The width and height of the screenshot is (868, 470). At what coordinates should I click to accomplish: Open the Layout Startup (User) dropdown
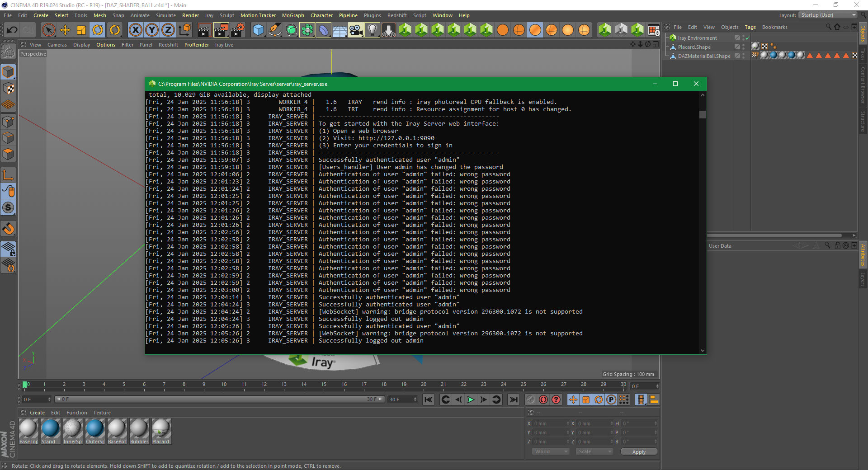[x=828, y=15]
